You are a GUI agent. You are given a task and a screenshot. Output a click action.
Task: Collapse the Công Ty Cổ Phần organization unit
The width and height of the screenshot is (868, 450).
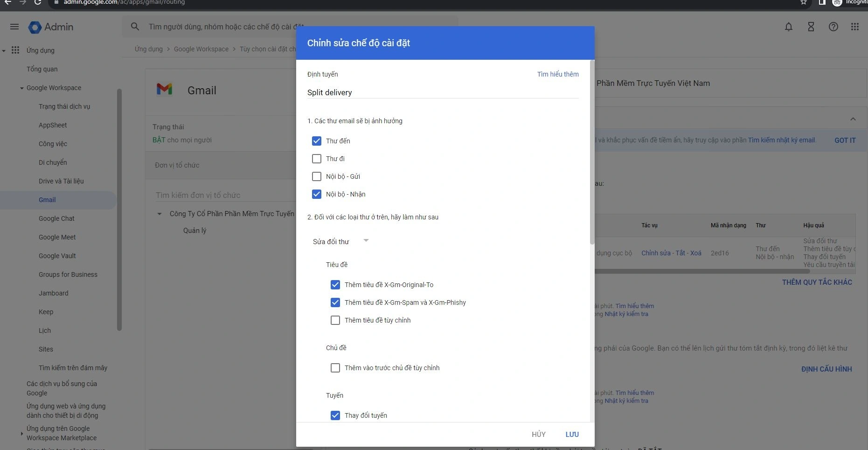160,214
